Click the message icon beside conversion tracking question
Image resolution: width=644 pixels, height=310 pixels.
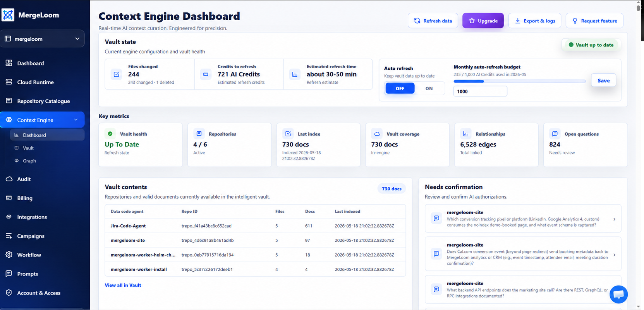(x=436, y=218)
